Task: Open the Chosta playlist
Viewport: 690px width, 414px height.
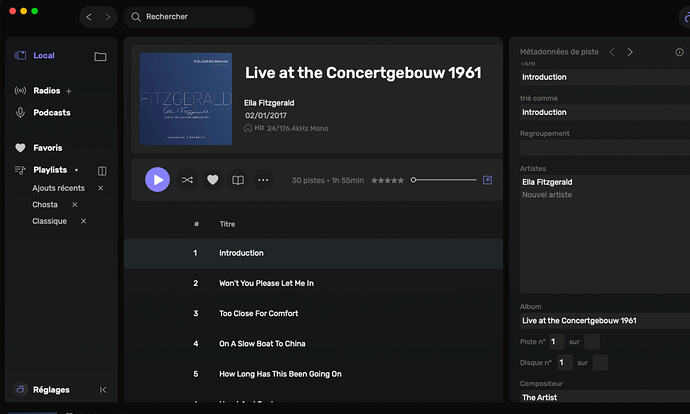Action: point(45,205)
